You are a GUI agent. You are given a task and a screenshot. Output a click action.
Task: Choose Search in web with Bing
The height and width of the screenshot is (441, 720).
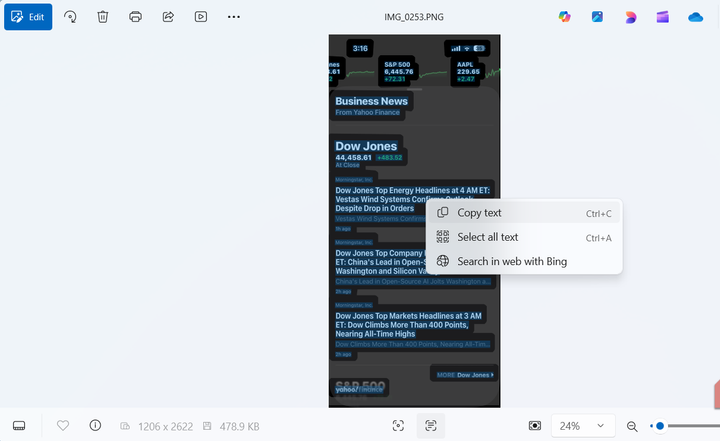(x=524, y=261)
